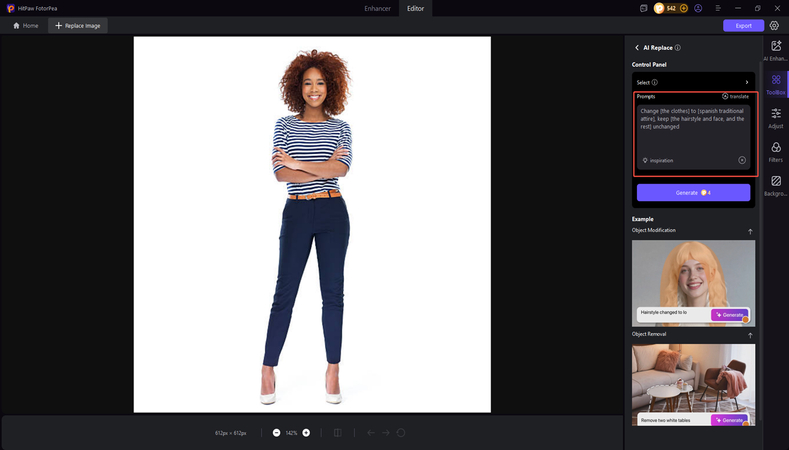Viewport: 789px width, 450px height.
Task: Switch to the Enhancer tab
Action: (x=377, y=8)
